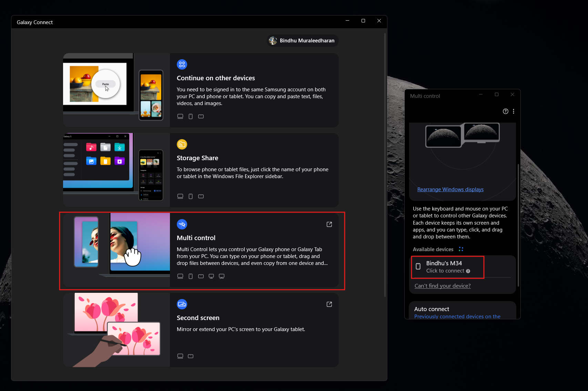Select the second display thumbnail in Multi control
This screenshot has width=588, height=391.
point(481,133)
